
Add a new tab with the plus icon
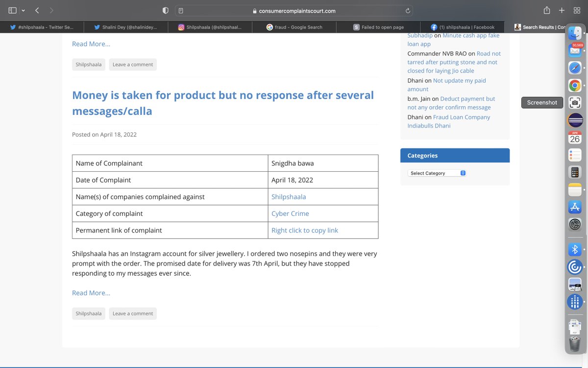[x=562, y=10]
